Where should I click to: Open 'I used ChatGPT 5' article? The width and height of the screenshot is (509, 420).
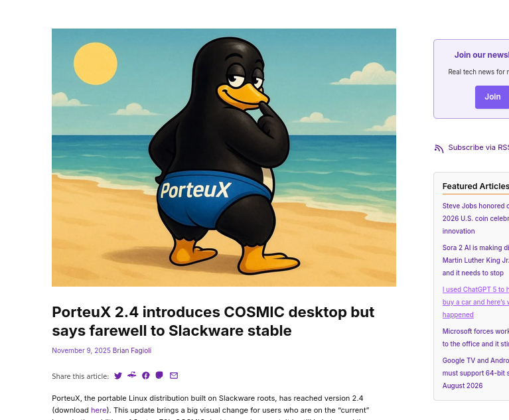coord(475,302)
